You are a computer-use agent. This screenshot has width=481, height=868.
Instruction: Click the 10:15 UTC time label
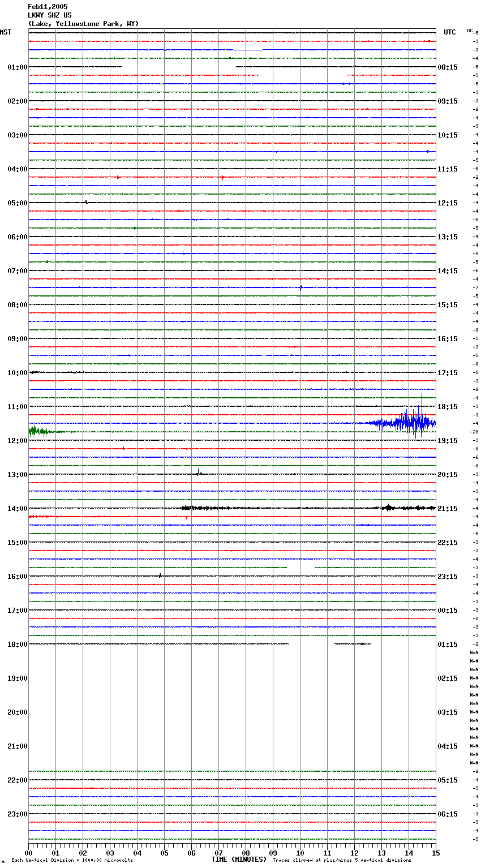448,135
